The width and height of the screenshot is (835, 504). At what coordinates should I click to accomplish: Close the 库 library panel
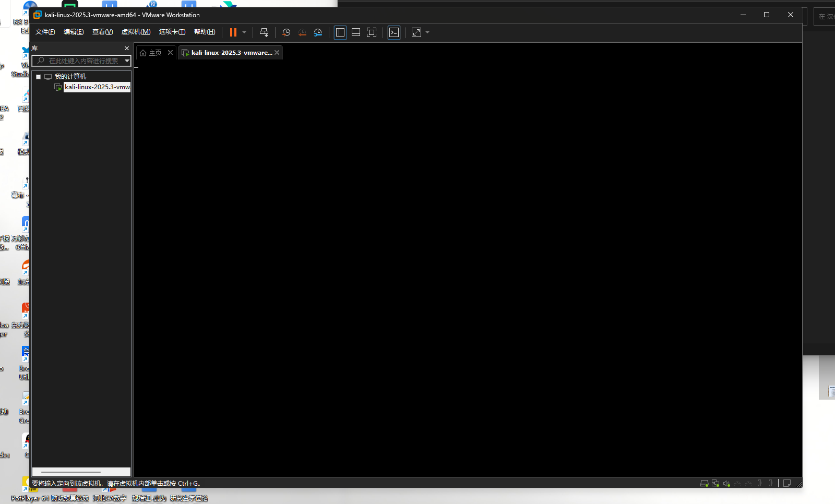tap(127, 48)
